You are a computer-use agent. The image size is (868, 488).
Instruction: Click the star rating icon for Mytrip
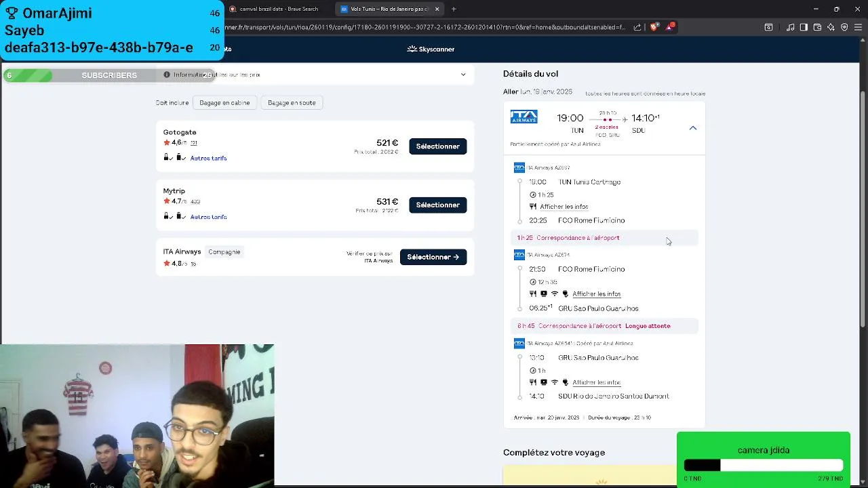(166, 201)
